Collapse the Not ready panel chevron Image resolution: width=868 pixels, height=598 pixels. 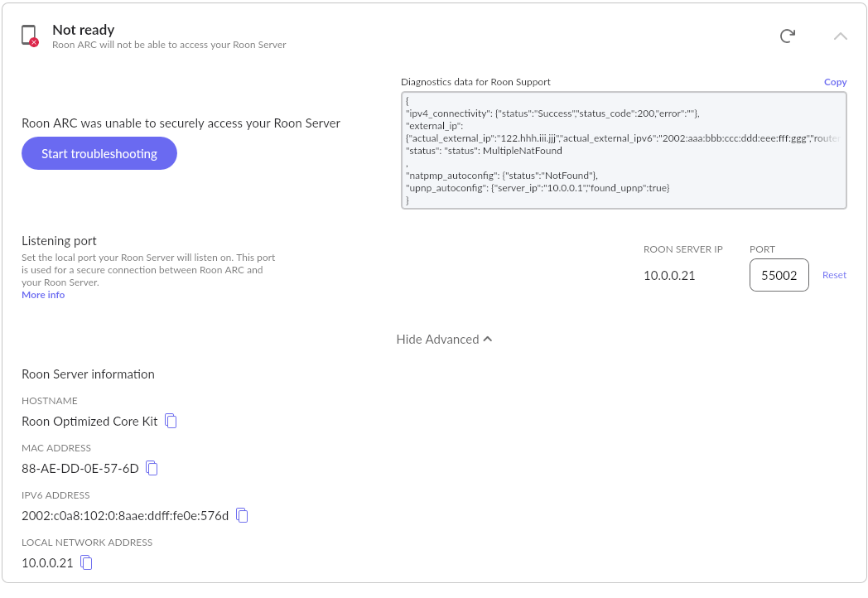pyautogui.click(x=841, y=36)
